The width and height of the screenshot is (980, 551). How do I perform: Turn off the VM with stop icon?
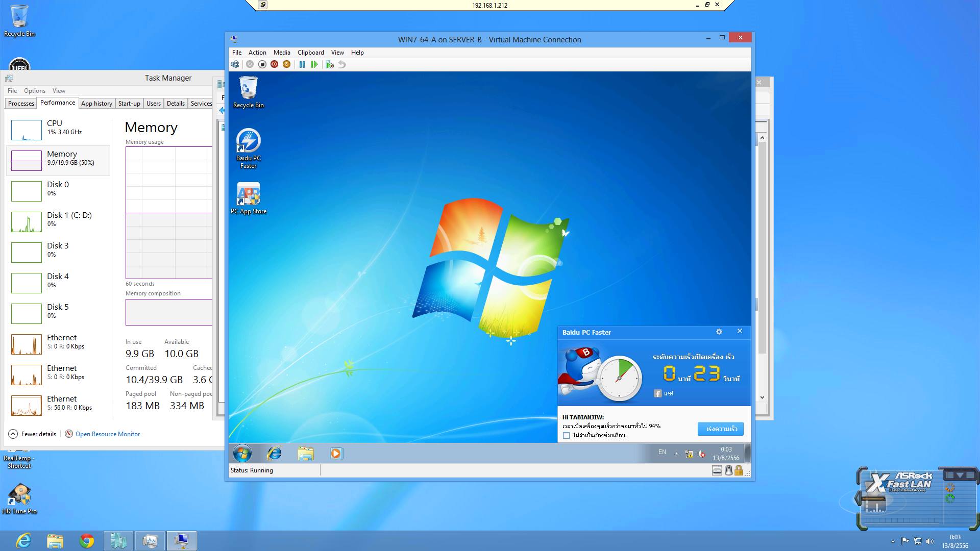tap(262, 64)
